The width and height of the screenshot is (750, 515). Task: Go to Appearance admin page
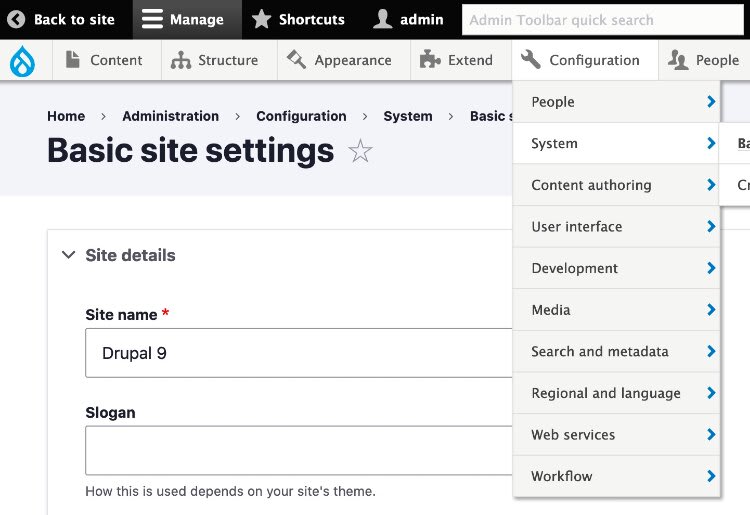[x=344, y=60]
